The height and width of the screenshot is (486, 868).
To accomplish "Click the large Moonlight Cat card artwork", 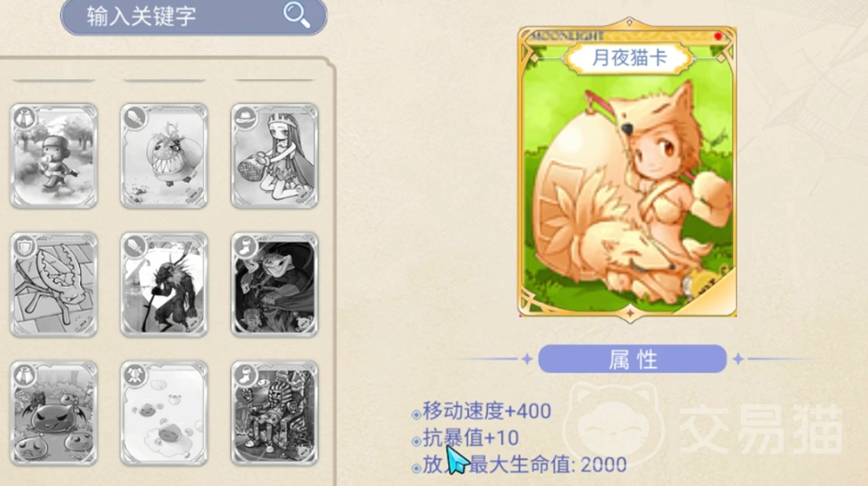I will (x=627, y=169).
